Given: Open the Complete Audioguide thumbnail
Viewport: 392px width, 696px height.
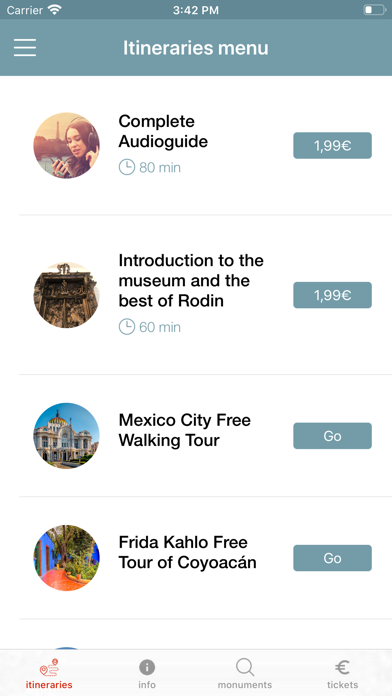Looking at the screenshot, I should (67, 146).
